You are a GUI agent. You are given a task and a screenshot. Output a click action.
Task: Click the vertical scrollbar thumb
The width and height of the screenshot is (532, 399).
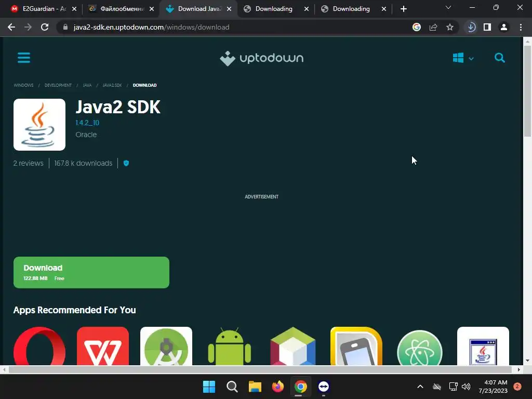[527, 91]
